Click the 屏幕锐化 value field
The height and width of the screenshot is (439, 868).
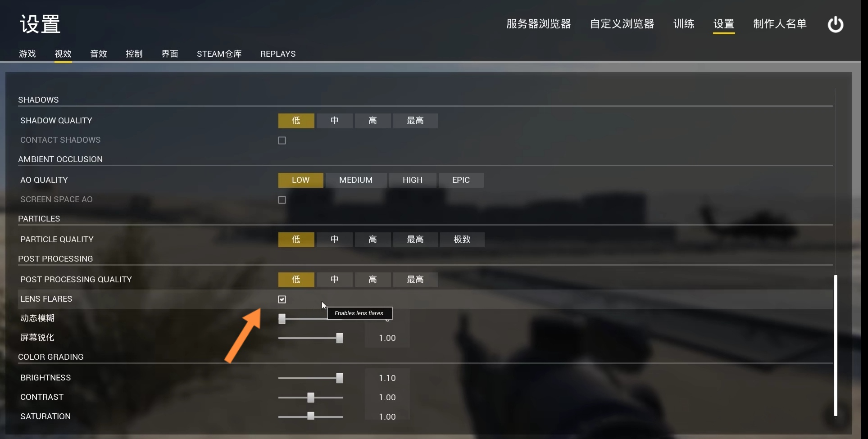387,338
